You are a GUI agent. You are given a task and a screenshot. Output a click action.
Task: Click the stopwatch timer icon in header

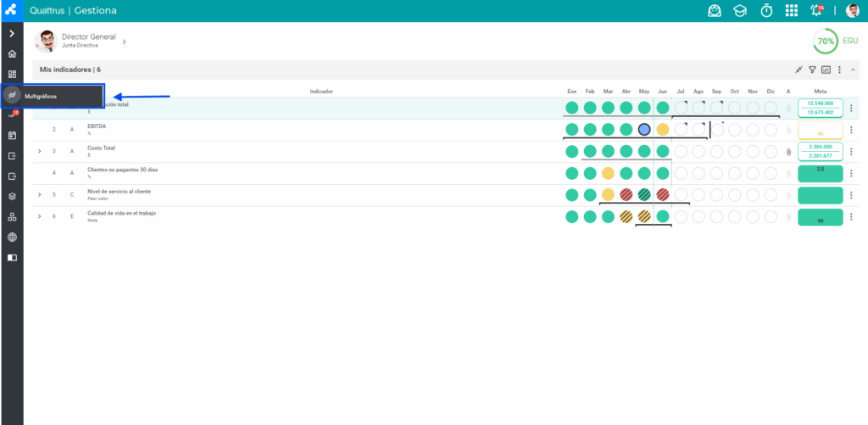766,10
